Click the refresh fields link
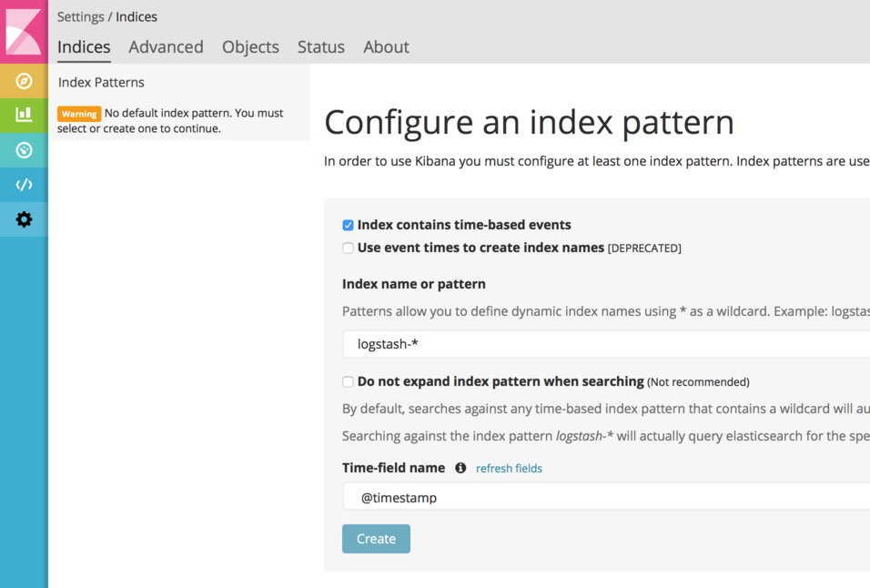The height and width of the screenshot is (588, 870). click(x=509, y=468)
